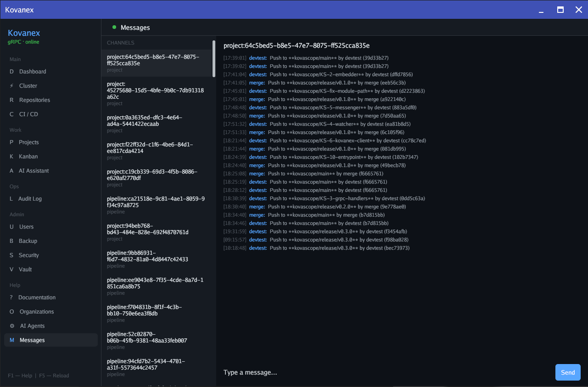Screen dimensions: 588x387
Task: Open the Backup section
Action: coord(28,241)
